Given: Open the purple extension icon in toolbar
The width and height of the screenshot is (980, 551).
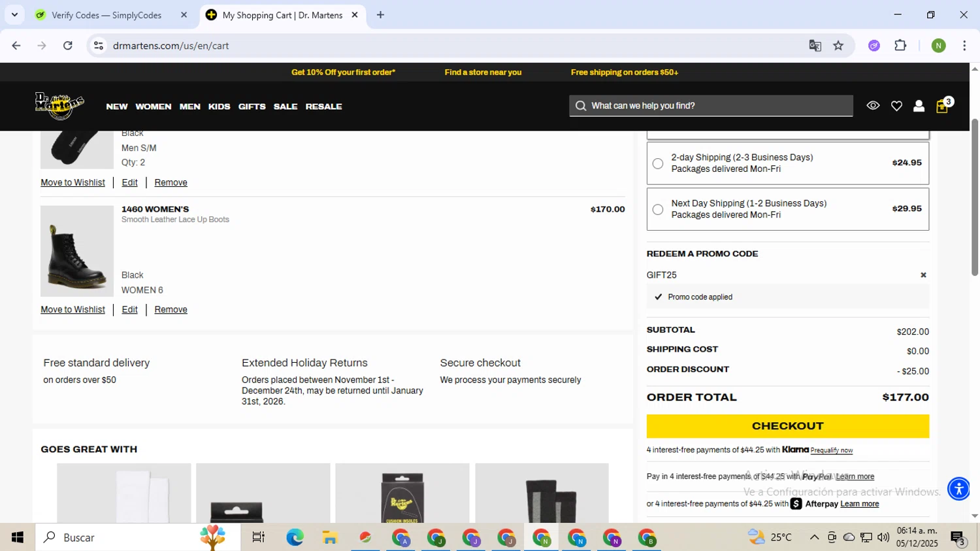Looking at the screenshot, I should [x=874, y=46].
